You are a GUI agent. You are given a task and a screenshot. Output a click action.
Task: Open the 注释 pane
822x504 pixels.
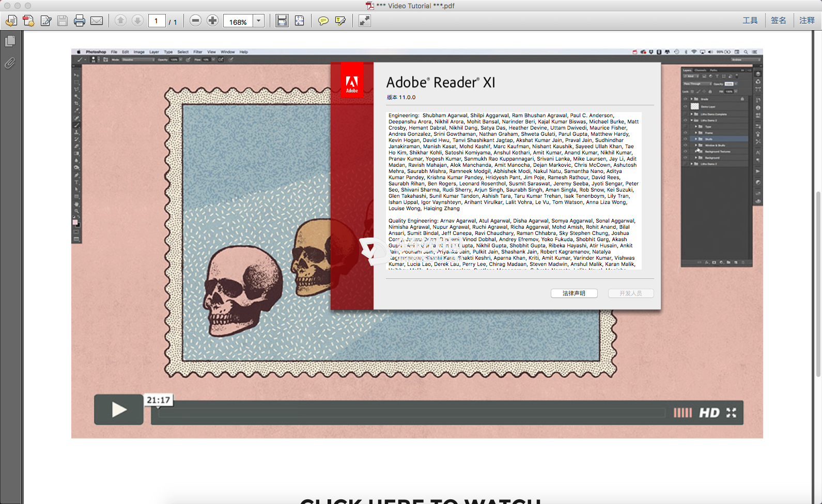[x=807, y=21]
